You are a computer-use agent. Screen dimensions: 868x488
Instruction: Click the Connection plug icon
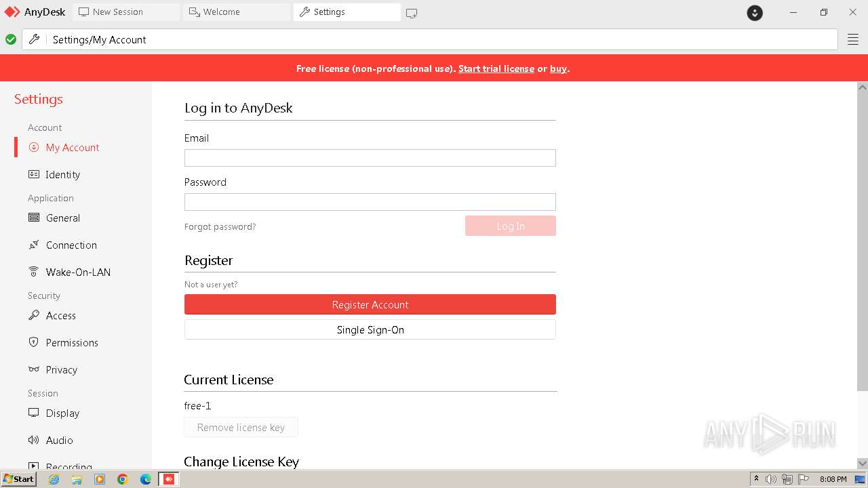click(34, 245)
